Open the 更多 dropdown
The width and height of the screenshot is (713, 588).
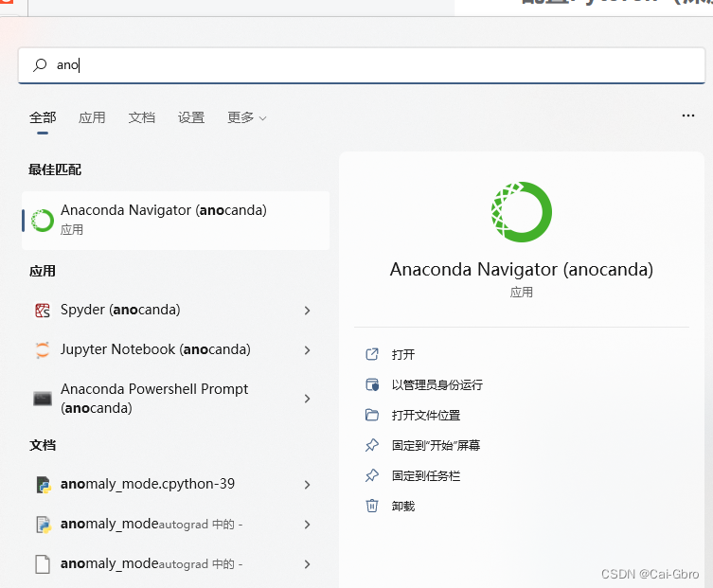click(x=246, y=117)
